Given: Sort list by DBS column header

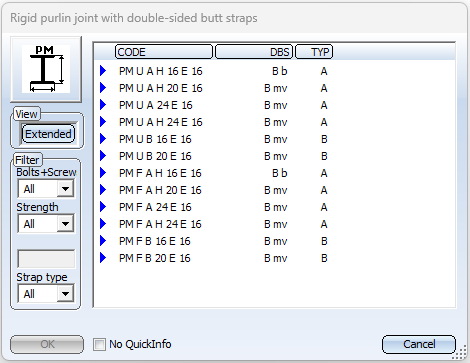Looking at the screenshot, I should pyautogui.click(x=254, y=52).
